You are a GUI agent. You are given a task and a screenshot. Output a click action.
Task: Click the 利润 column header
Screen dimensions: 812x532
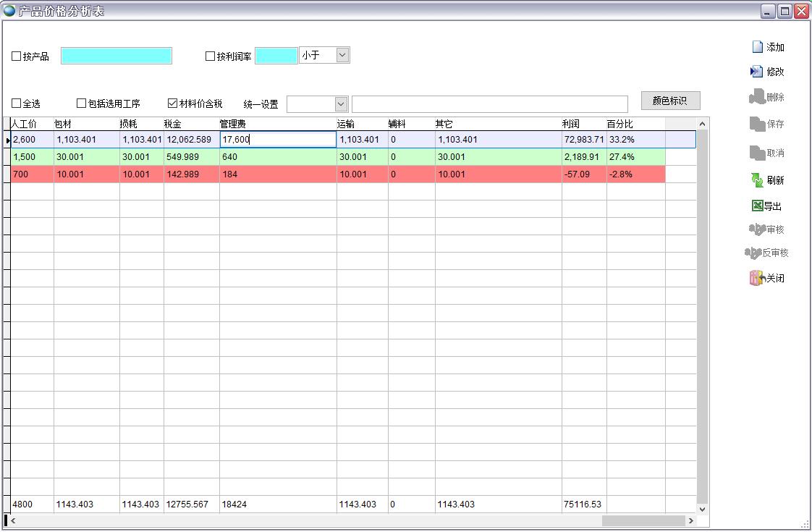[571, 124]
